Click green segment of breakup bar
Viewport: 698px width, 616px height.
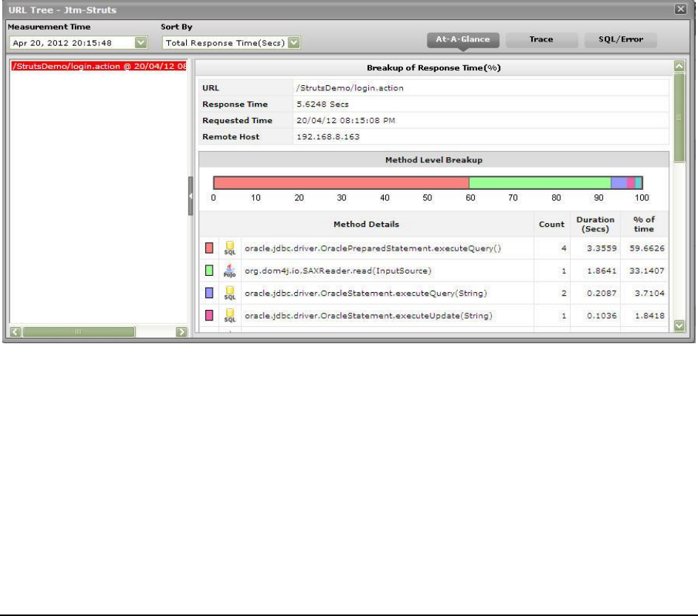coord(540,182)
